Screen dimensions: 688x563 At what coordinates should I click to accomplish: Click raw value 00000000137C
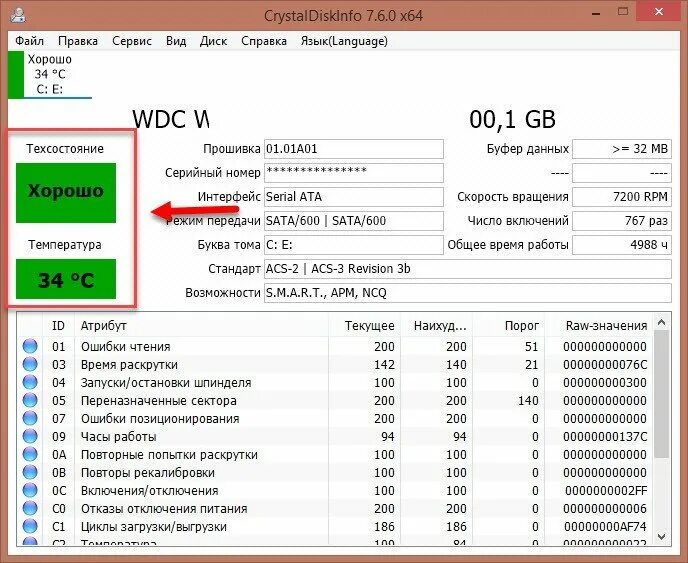coord(605,437)
